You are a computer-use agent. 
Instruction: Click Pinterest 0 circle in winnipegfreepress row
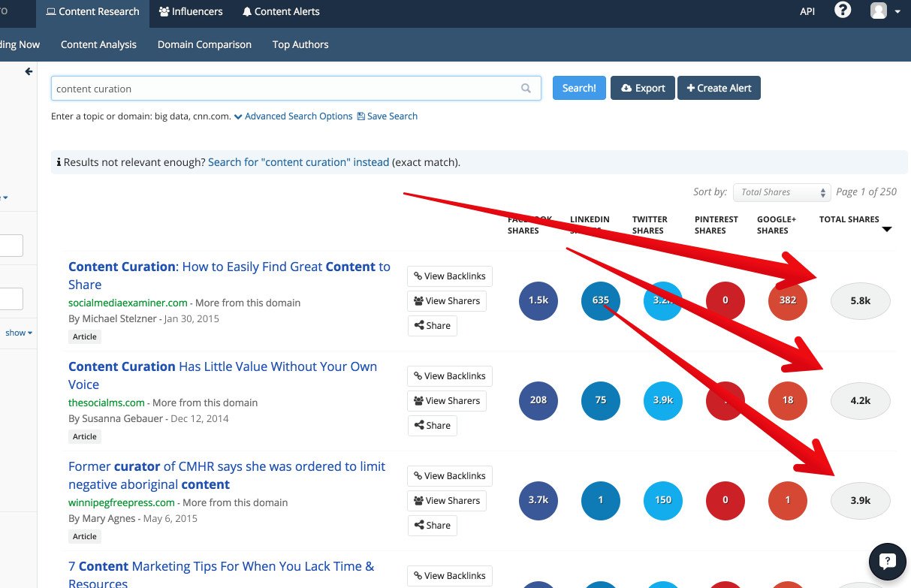point(725,500)
